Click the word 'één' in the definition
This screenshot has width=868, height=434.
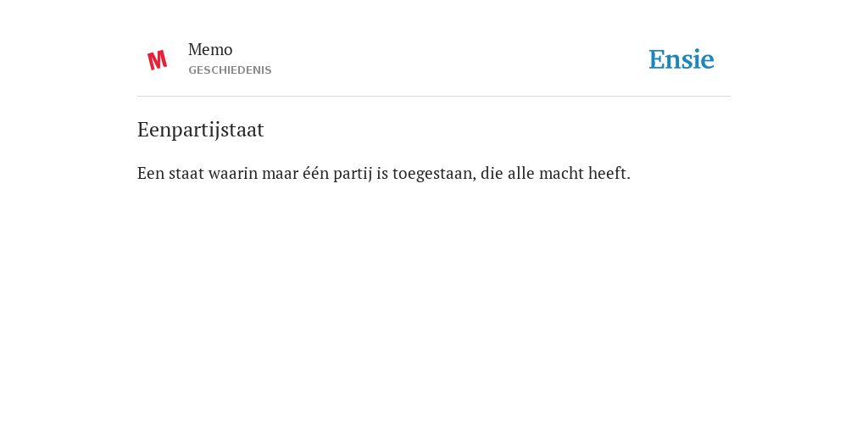point(315,173)
